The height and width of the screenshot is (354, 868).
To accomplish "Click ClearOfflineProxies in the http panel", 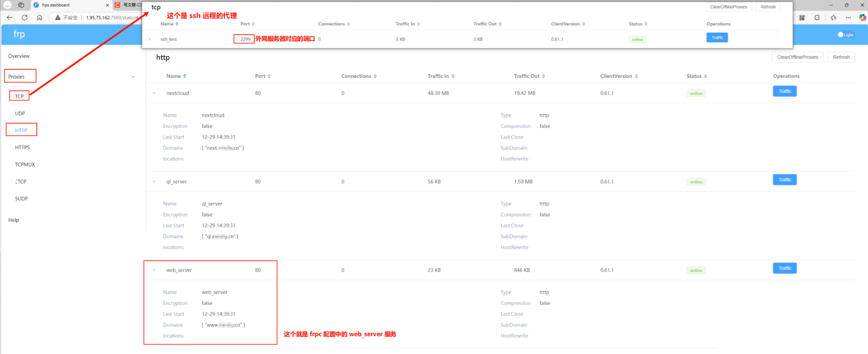I will click(797, 57).
